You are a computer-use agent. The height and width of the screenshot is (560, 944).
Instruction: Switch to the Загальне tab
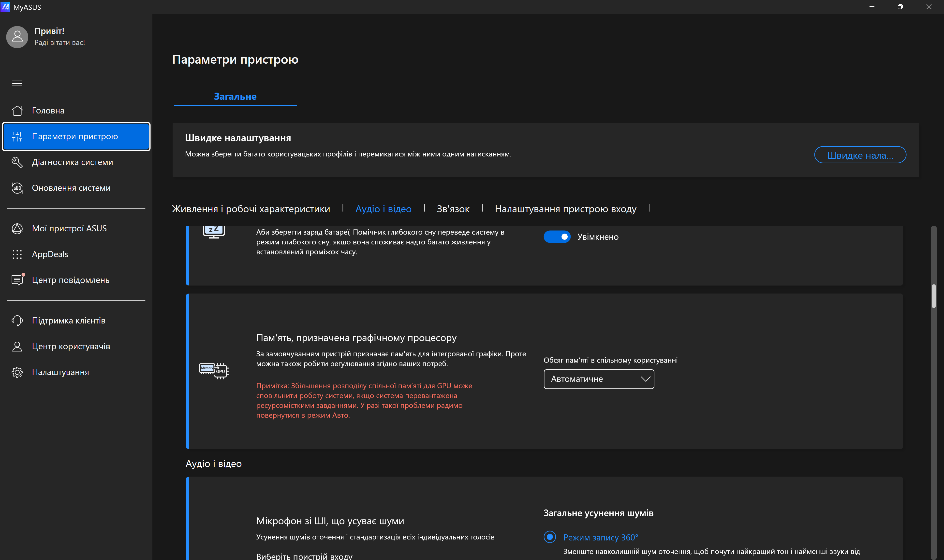[x=235, y=97]
